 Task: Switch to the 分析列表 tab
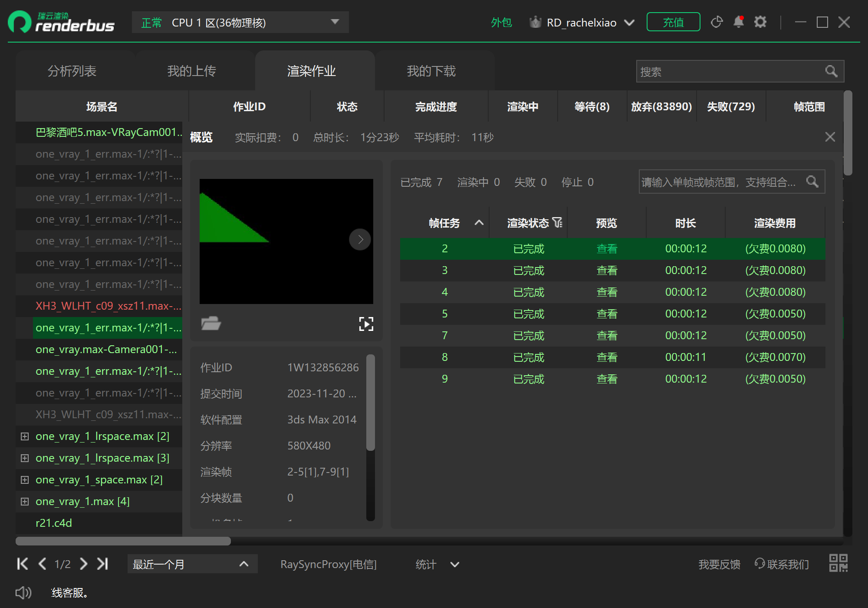tap(72, 71)
